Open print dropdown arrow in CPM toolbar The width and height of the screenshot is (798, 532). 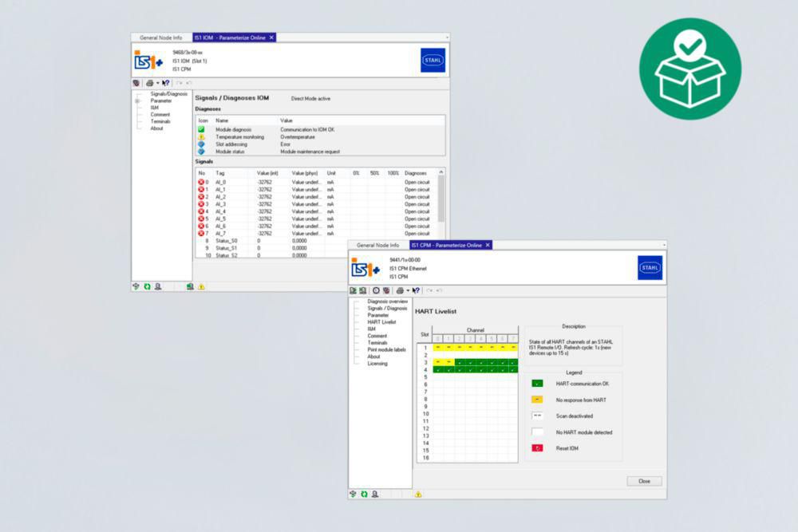(408, 290)
